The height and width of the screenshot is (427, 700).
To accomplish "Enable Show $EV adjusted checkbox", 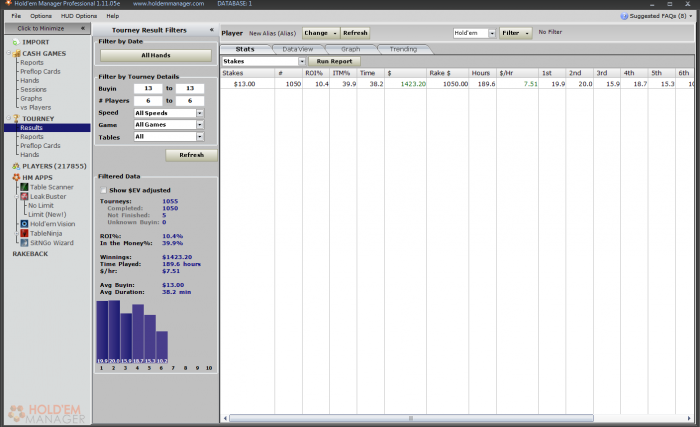I will click(x=104, y=190).
